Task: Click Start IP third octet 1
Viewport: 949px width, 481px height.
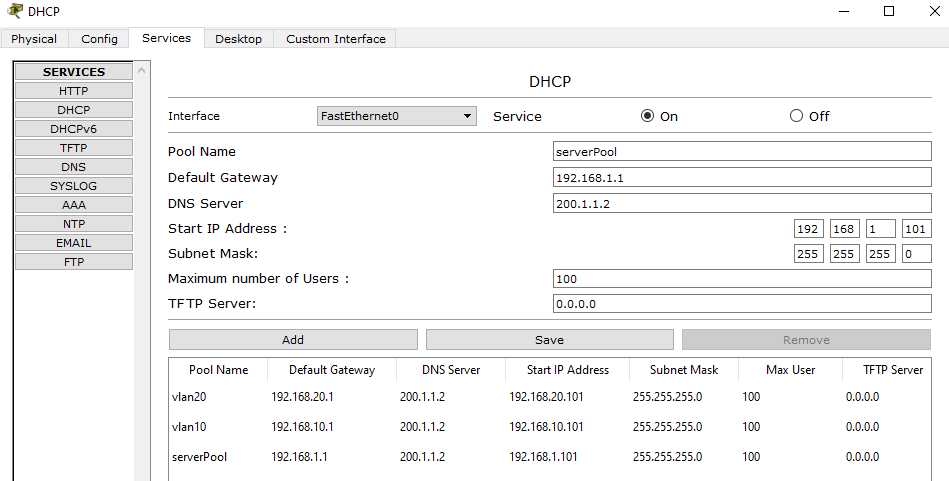Action: [x=881, y=229]
